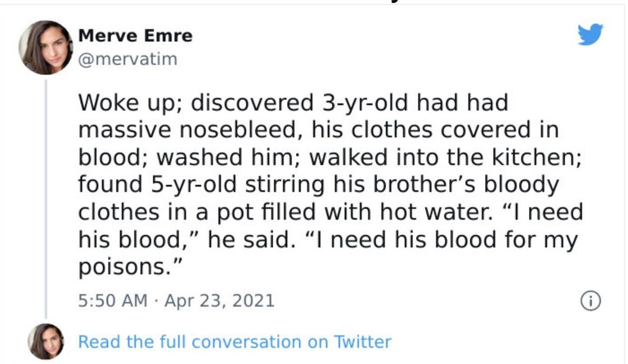The width and height of the screenshot is (628, 364).
Task: Click the word "Twitter" ending the conversation link
Action: click(x=363, y=342)
